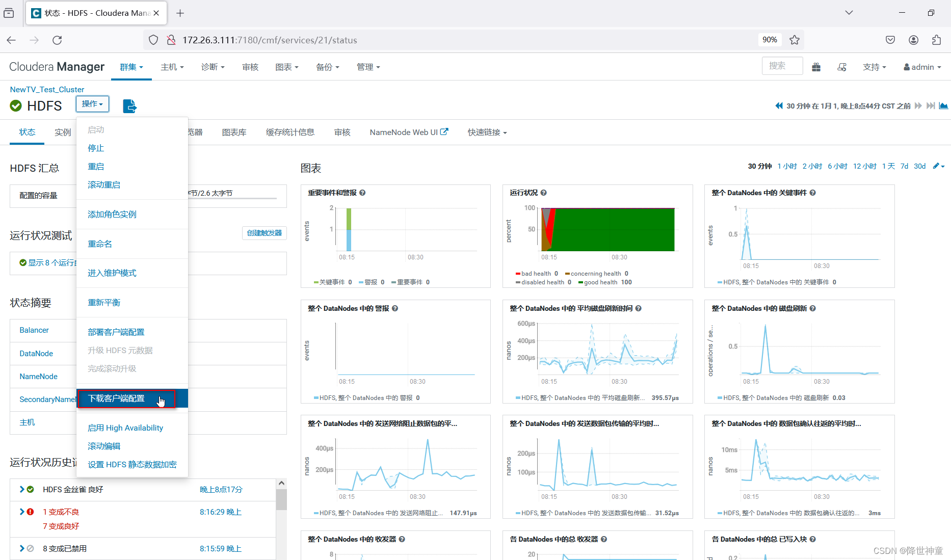This screenshot has width=951, height=560.
Task: Click the browser back arrow
Action: [12, 40]
